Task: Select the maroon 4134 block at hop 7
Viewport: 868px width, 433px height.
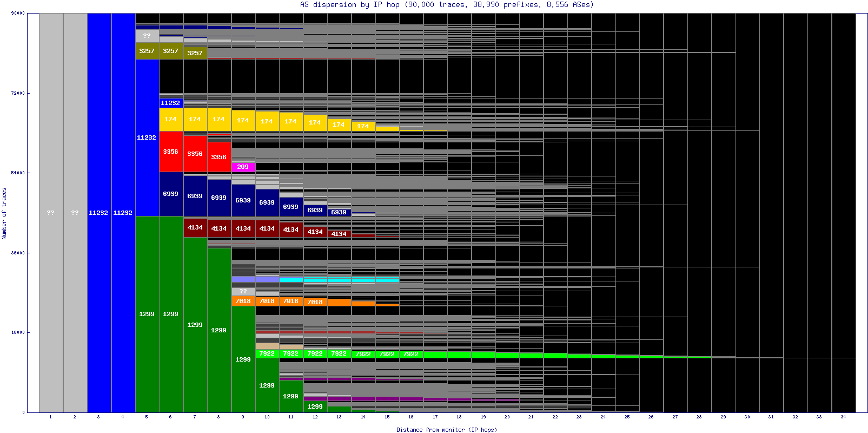Action: click(x=195, y=227)
